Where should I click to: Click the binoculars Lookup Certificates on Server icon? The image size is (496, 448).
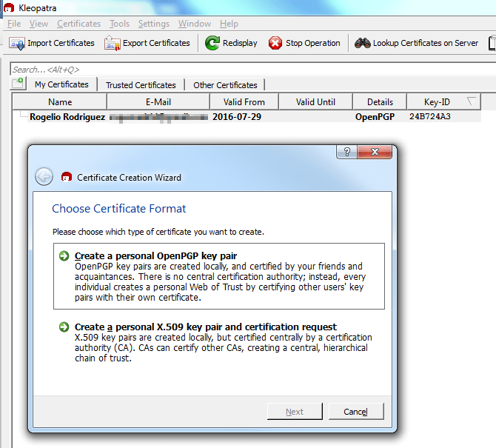[362, 43]
